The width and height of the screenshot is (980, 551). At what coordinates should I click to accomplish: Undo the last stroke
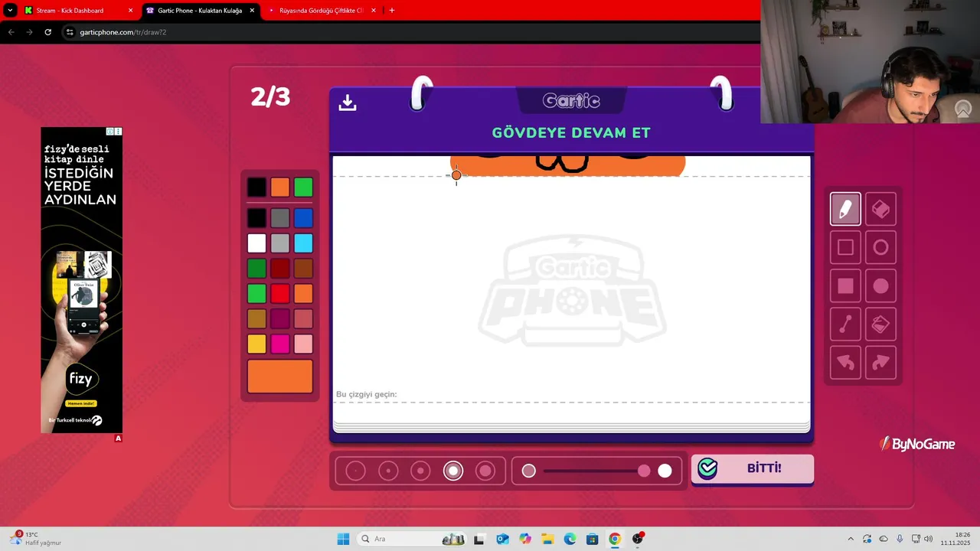pos(845,363)
